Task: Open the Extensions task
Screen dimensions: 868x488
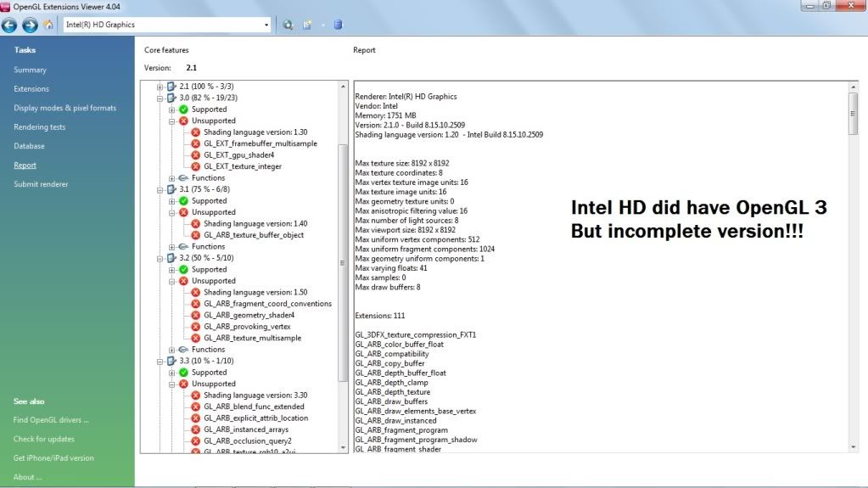Action: (x=31, y=88)
